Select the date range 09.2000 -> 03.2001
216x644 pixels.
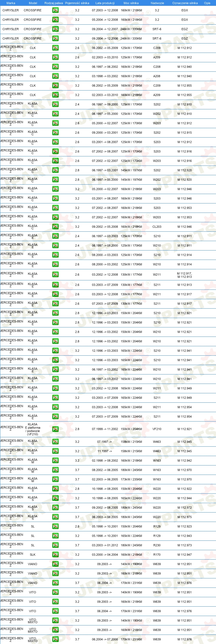[x=105, y=133]
